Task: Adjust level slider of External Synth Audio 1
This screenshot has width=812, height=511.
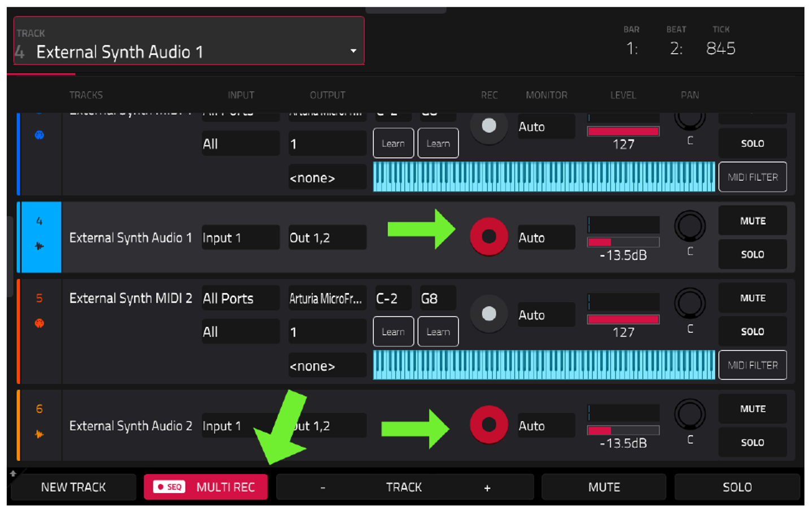Action: 623,242
